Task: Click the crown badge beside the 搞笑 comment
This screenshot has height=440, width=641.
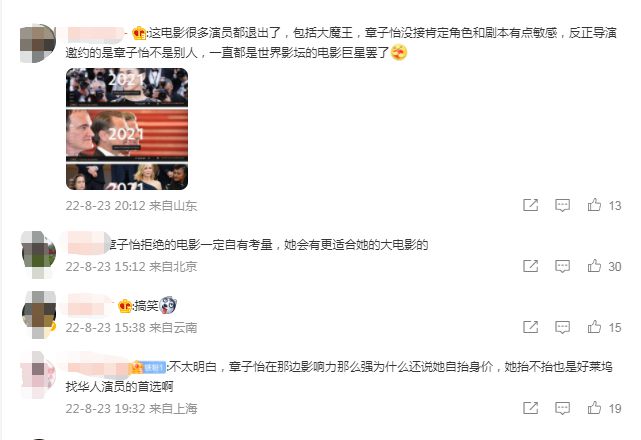Action: click(x=125, y=306)
